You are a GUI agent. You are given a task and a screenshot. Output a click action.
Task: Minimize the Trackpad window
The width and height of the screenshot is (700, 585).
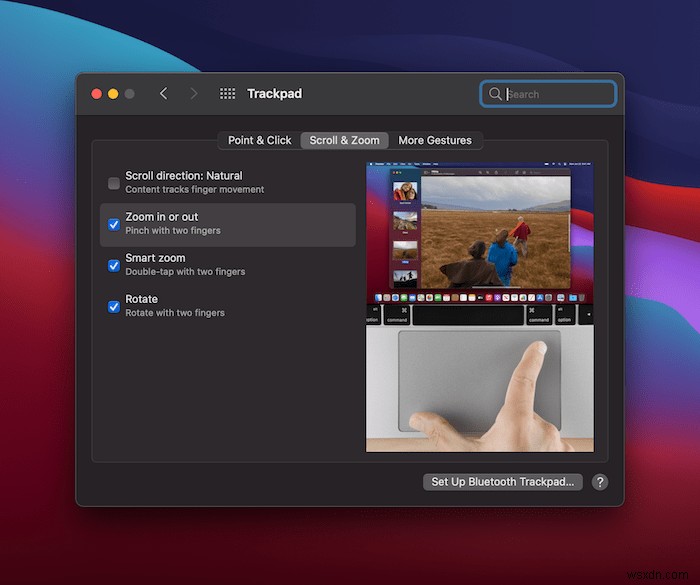pos(113,94)
